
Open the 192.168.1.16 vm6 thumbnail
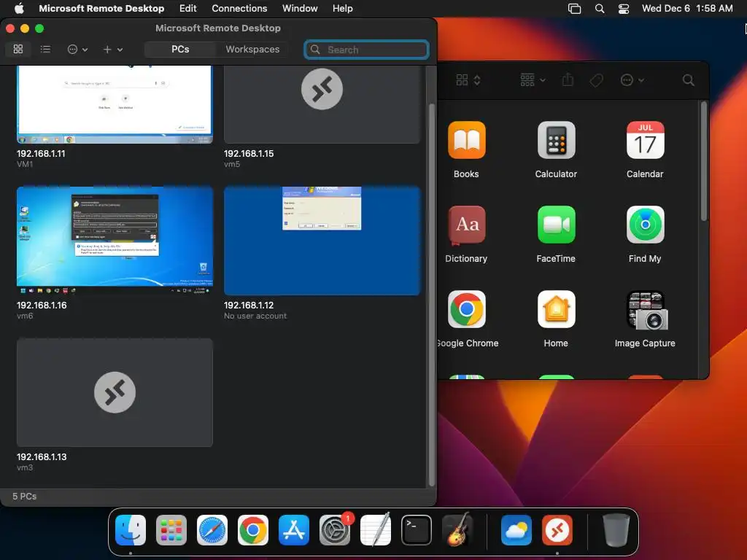tap(115, 241)
